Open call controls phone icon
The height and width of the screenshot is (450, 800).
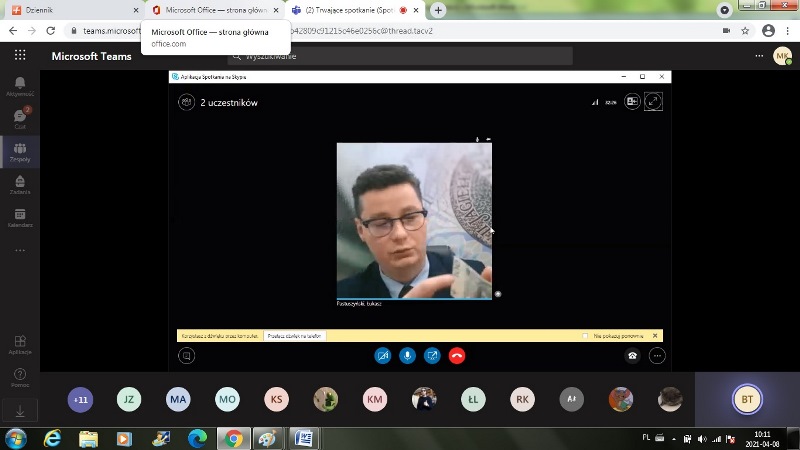632,355
